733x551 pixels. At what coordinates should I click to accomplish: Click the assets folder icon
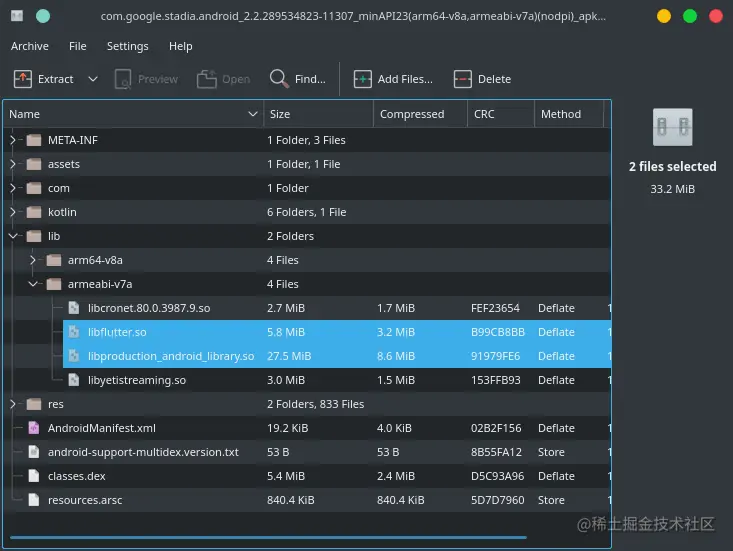(34, 164)
